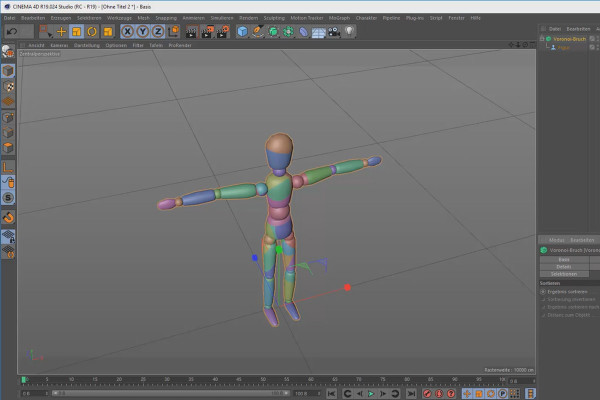Click the planar Workplane icon
Viewport: 600px width, 400px height.
point(8,252)
